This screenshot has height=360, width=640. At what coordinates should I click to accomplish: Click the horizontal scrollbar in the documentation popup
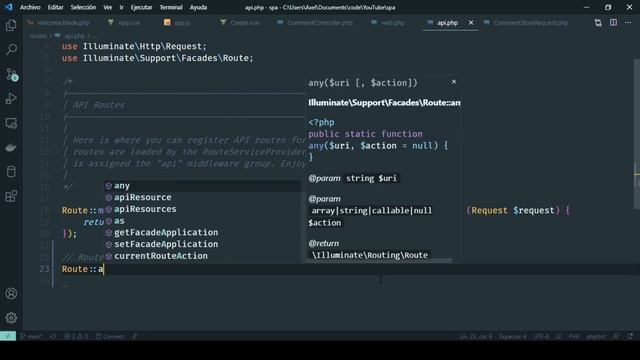click(379, 260)
